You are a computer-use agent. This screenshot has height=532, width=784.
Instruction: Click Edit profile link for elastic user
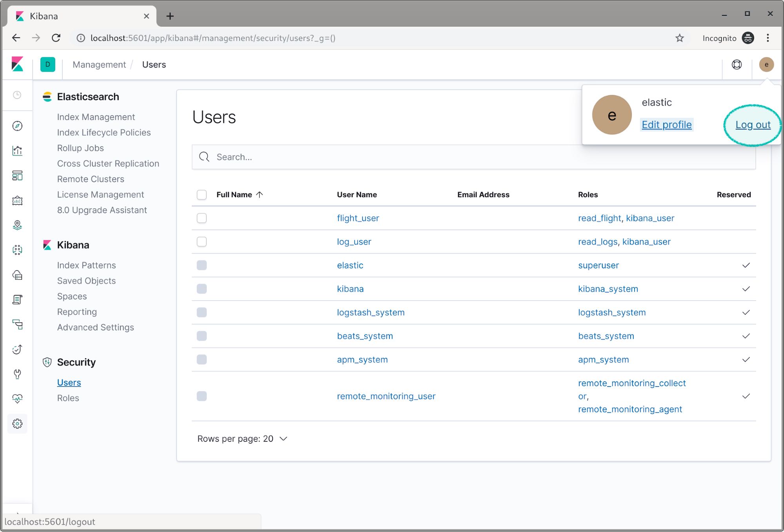click(x=666, y=124)
